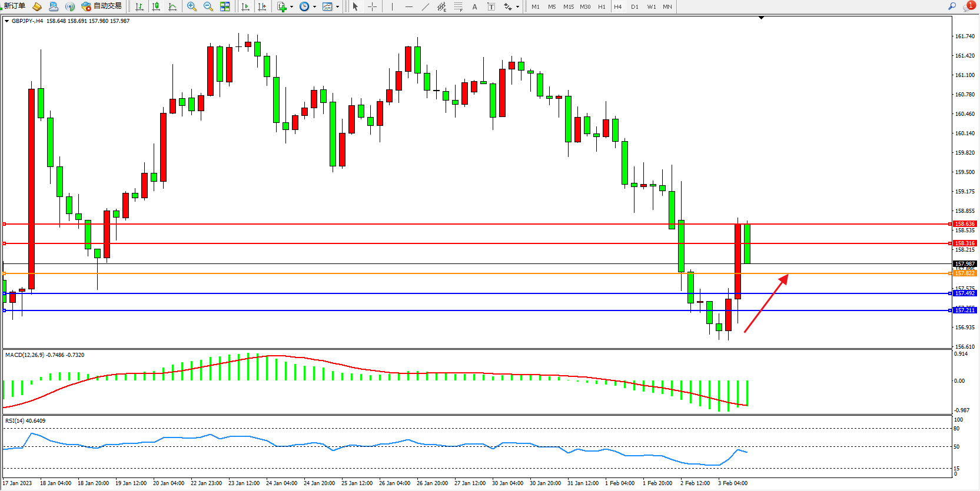Switch chart to candlestick mode
Viewport: 980px width, 491px height.
(156, 6)
